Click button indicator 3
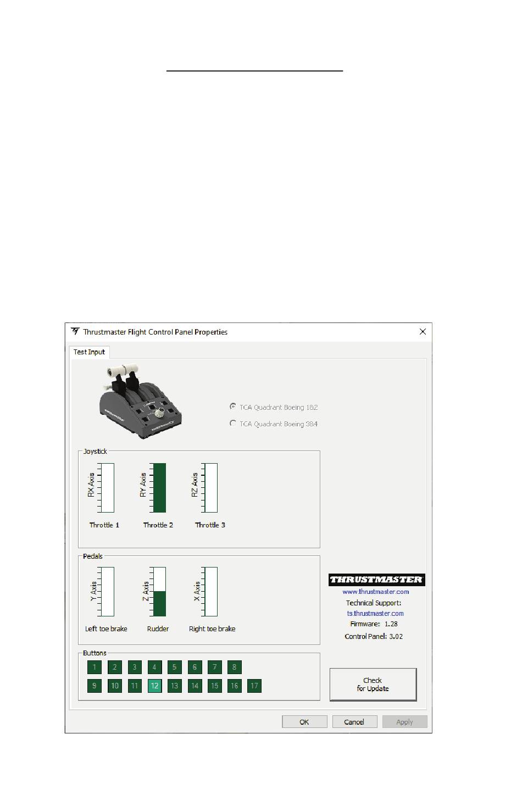This screenshot has height=812, width=522. click(x=135, y=667)
